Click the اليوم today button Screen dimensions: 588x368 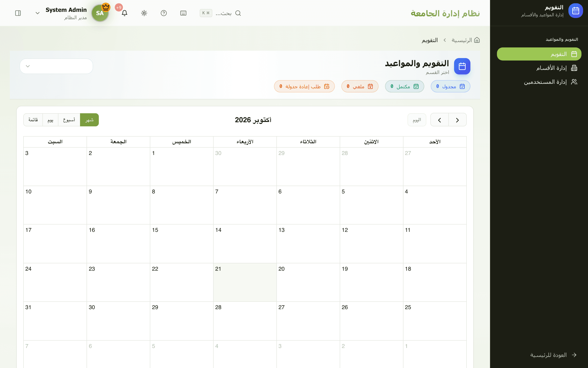click(417, 120)
